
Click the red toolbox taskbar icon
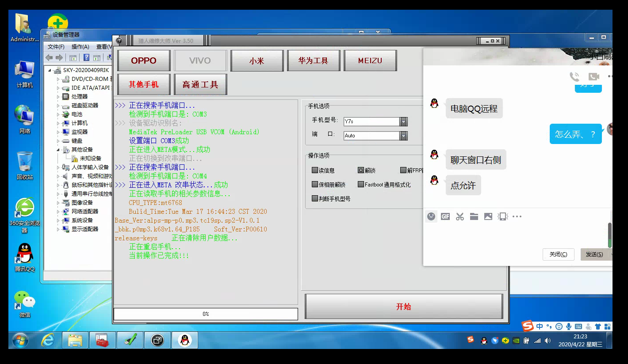(x=102, y=340)
